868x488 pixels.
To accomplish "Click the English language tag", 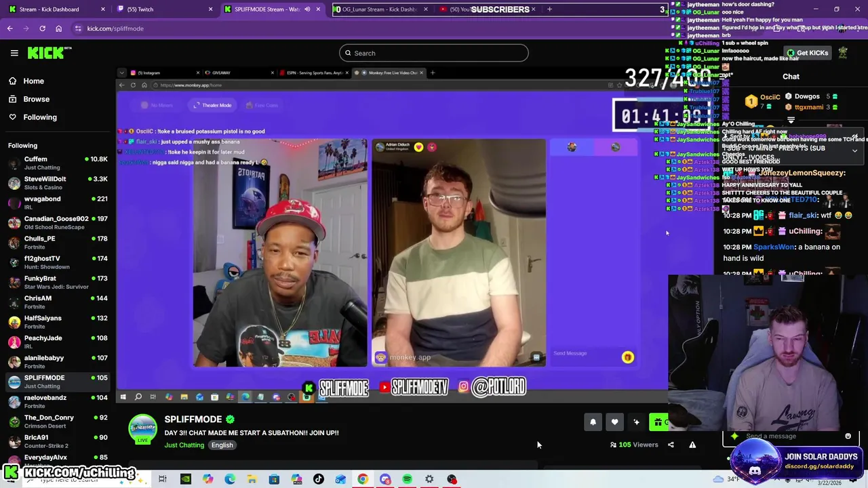I will click(x=222, y=445).
